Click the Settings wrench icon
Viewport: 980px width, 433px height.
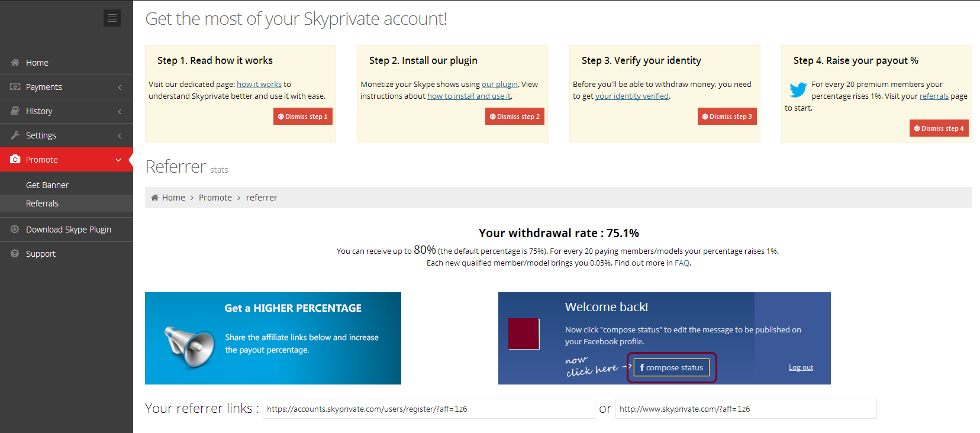[15, 135]
